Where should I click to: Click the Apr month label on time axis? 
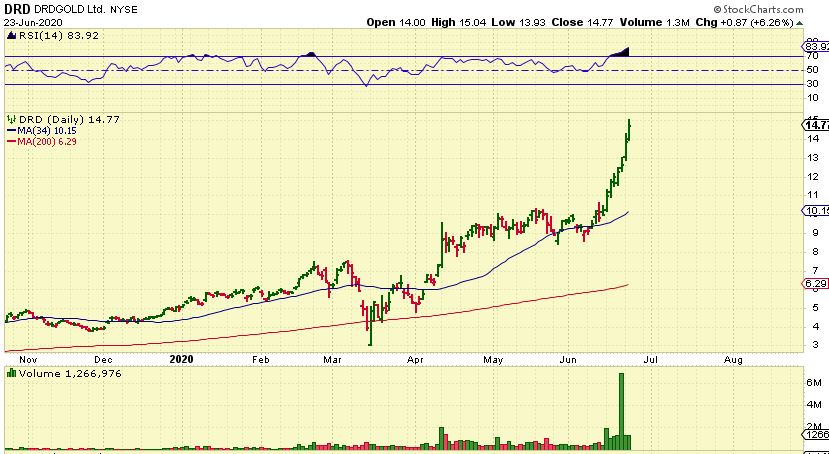point(414,359)
